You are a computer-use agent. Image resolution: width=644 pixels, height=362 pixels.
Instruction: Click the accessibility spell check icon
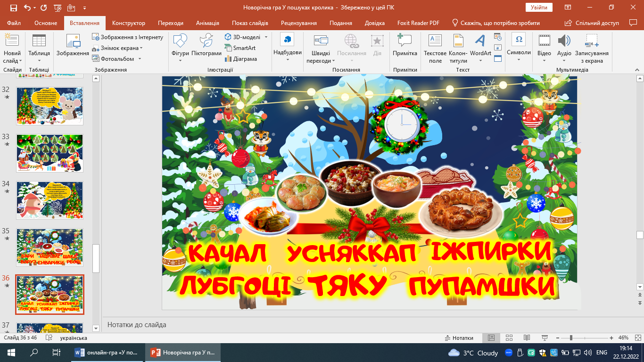pos(49,338)
